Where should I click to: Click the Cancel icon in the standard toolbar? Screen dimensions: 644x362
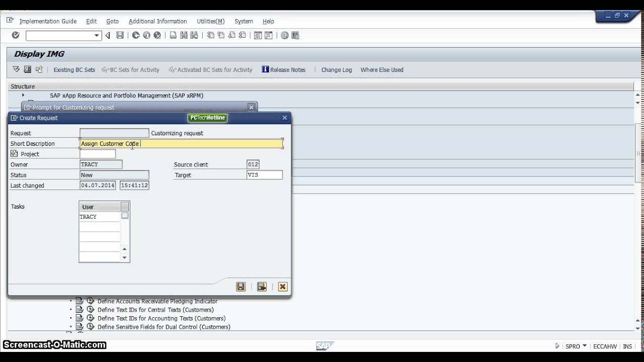click(157, 35)
